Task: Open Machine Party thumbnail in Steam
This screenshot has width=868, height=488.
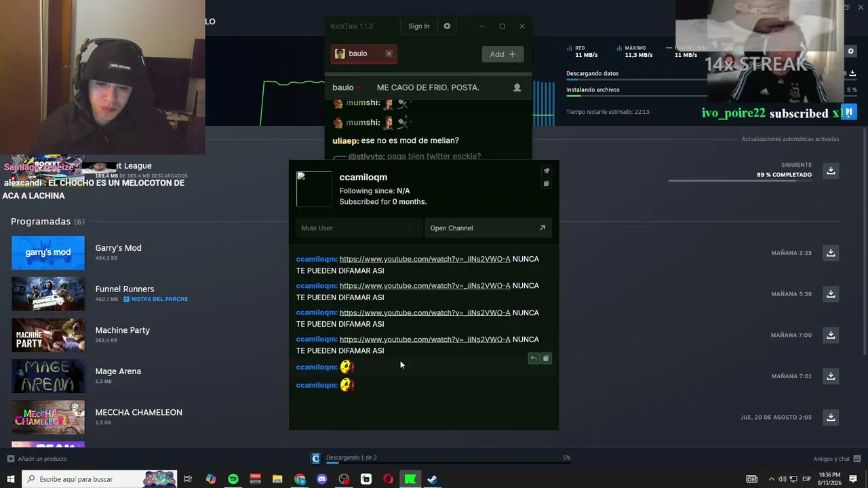Action: pyautogui.click(x=48, y=335)
